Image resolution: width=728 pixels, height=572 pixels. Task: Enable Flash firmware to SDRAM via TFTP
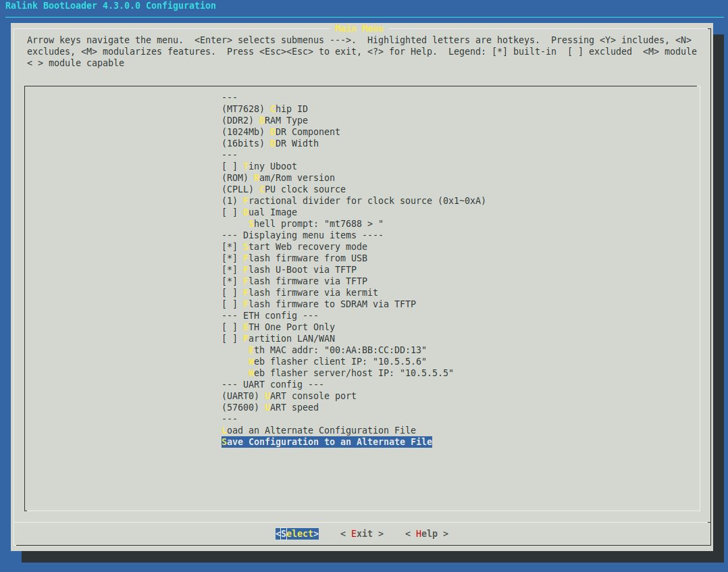point(319,304)
